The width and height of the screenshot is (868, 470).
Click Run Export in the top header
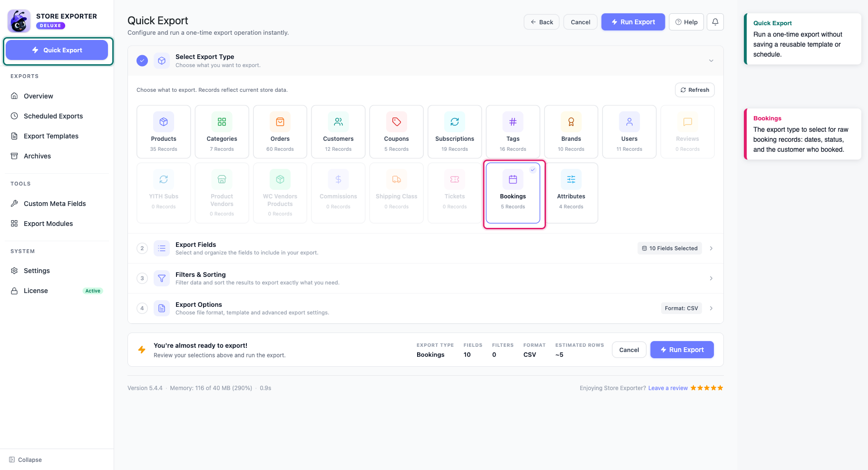[x=633, y=22]
